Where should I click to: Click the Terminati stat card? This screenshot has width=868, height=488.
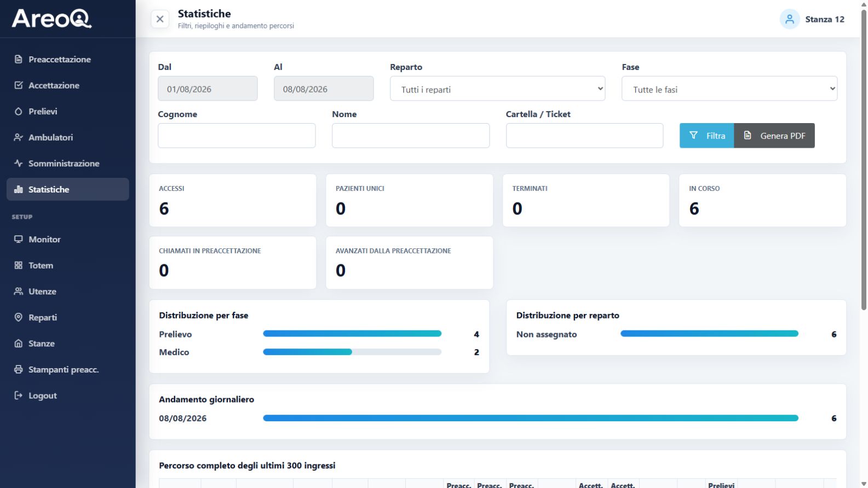tap(586, 200)
